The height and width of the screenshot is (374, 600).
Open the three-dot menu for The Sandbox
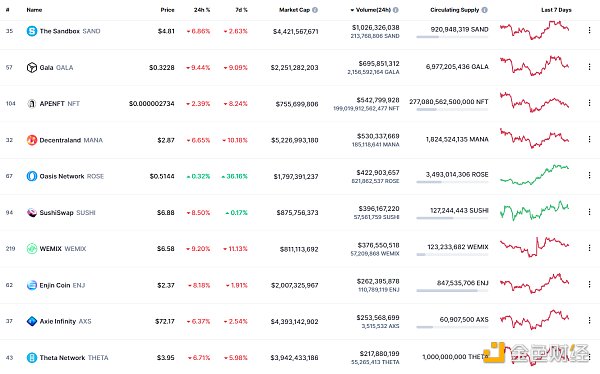click(589, 30)
